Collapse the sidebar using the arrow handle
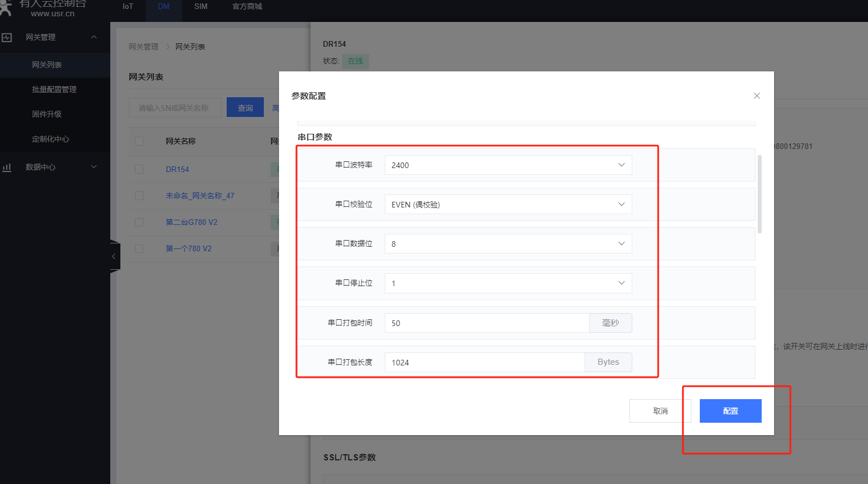This screenshot has width=868, height=484. (114, 256)
